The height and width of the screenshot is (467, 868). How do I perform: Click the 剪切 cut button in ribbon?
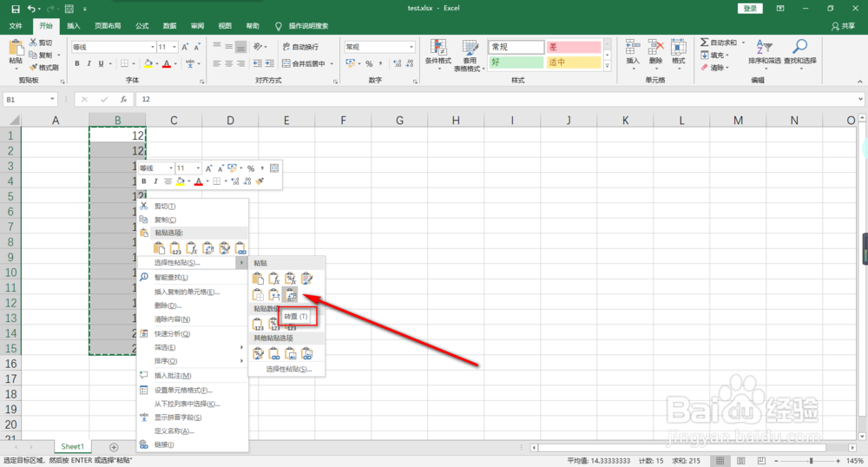(41, 43)
